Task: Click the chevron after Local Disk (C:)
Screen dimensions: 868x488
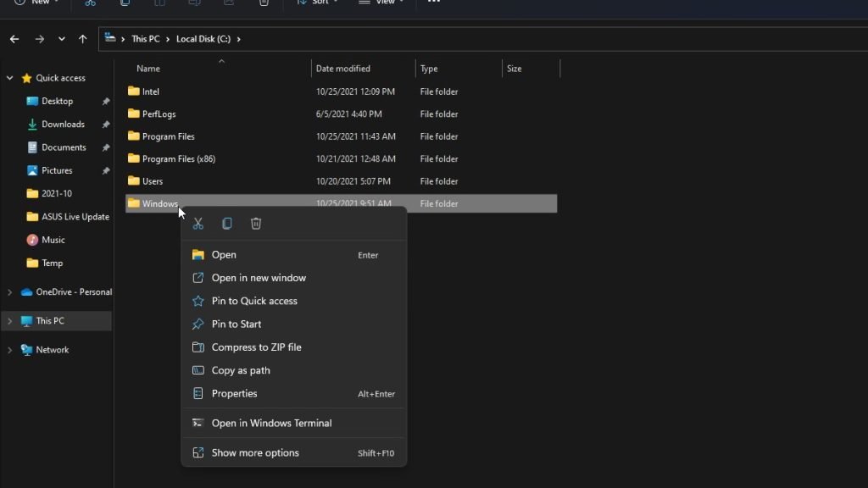Action: pos(238,39)
